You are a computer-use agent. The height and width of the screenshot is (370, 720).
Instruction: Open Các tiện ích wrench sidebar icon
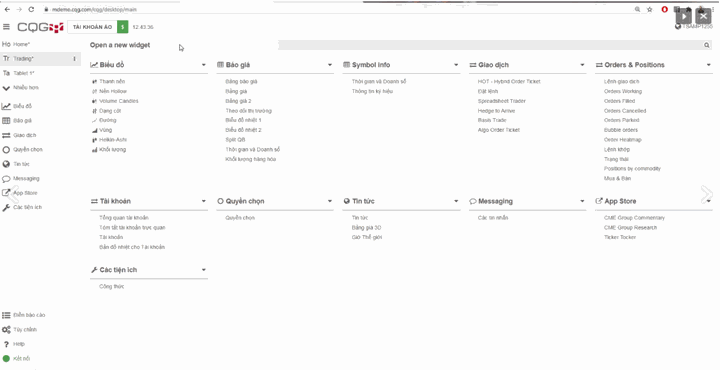click(6, 207)
